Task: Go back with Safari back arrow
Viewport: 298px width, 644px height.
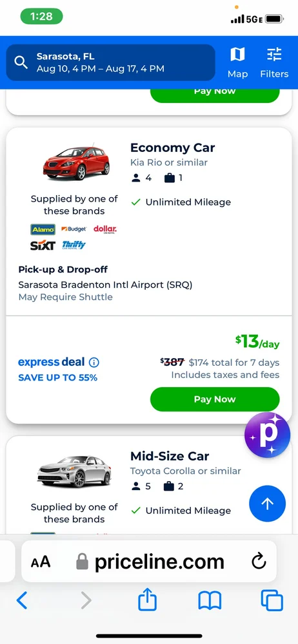Action: pos(22,601)
